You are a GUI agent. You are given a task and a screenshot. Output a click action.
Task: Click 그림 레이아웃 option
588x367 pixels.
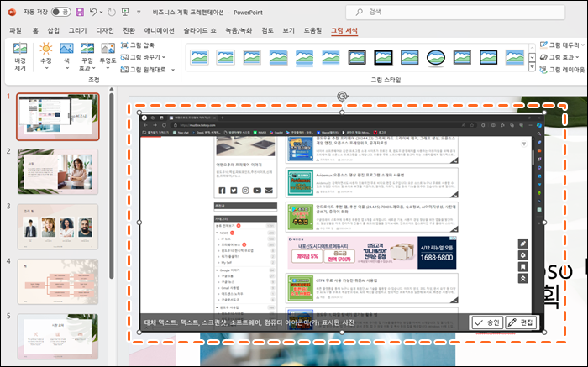tap(562, 70)
